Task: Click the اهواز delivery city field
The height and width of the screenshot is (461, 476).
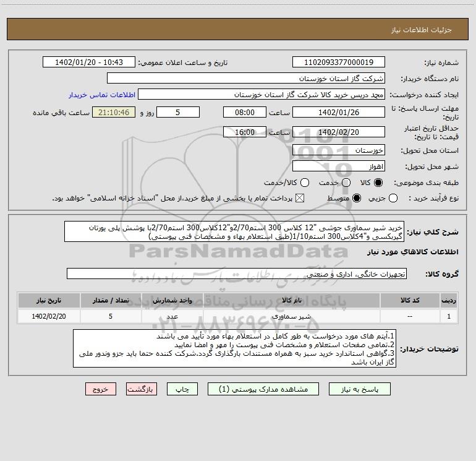Action: (x=339, y=166)
